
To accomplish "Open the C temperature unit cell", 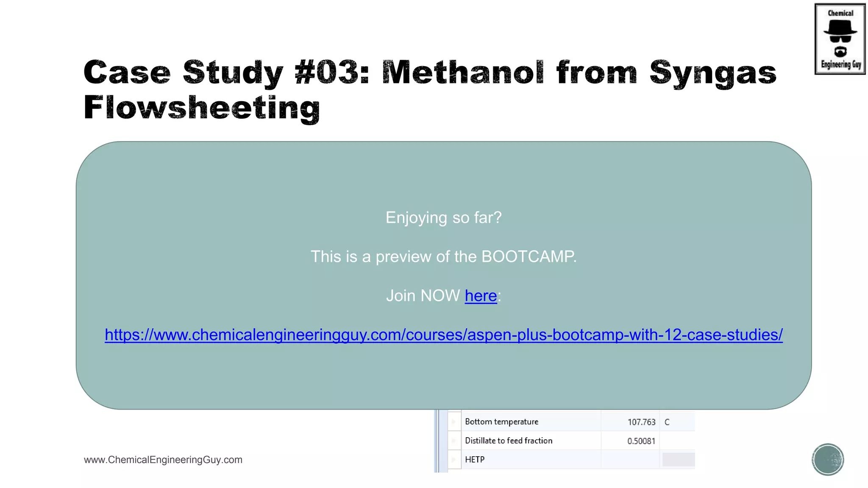I will point(677,422).
